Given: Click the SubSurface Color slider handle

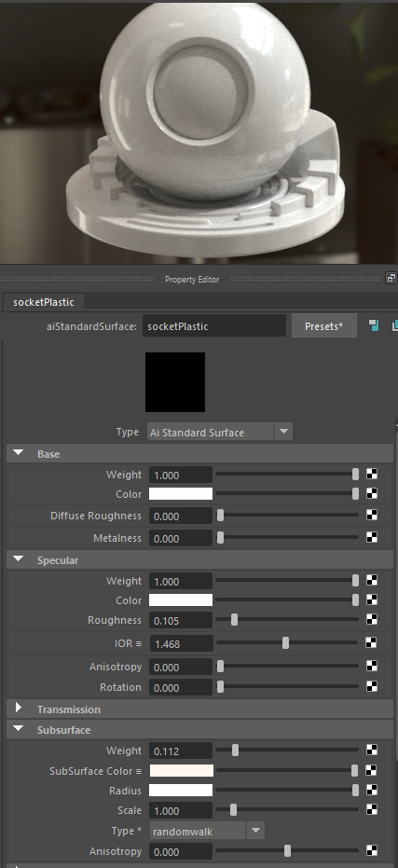Looking at the screenshot, I should pos(355,770).
